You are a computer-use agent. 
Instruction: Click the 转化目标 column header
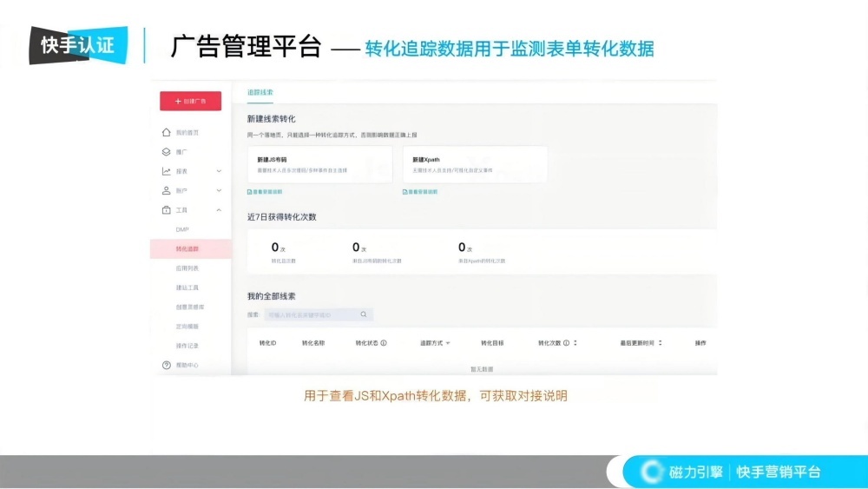coord(492,343)
